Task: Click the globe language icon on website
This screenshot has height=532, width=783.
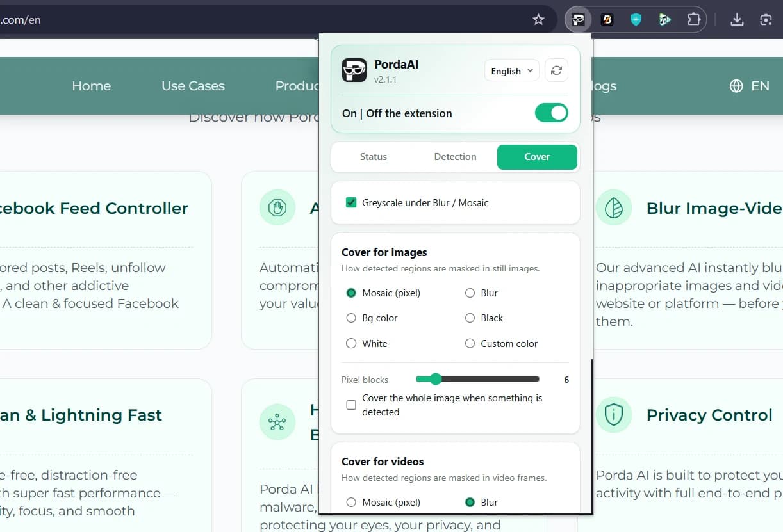Action: [736, 86]
